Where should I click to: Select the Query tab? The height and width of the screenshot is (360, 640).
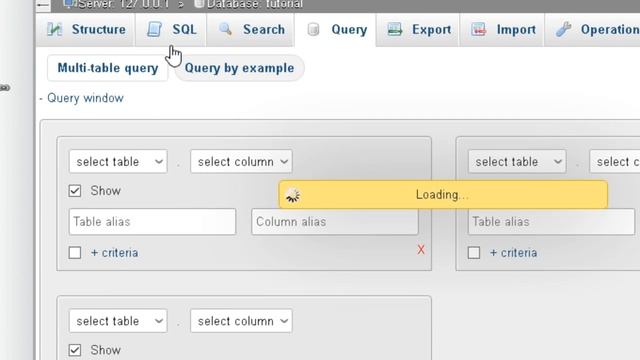[x=336, y=30]
